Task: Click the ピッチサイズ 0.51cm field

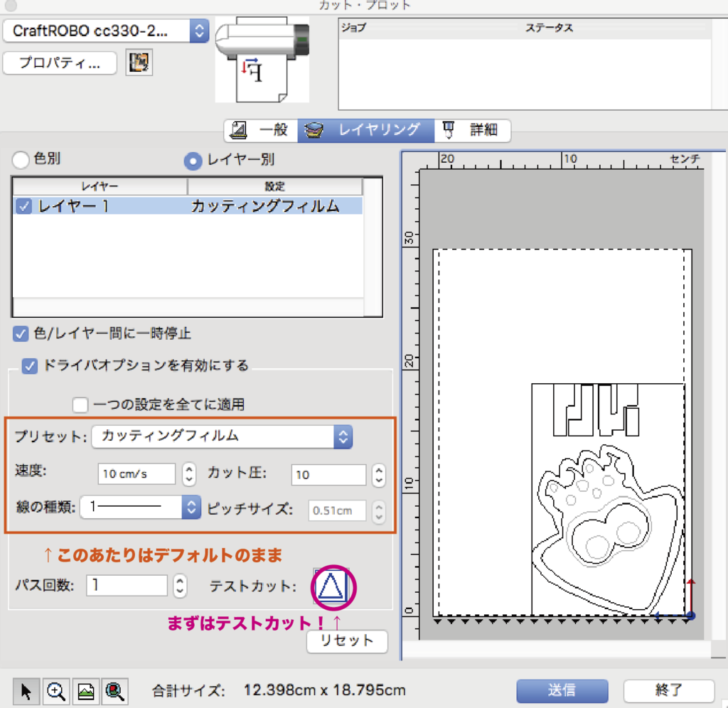Action: pyautogui.click(x=338, y=510)
